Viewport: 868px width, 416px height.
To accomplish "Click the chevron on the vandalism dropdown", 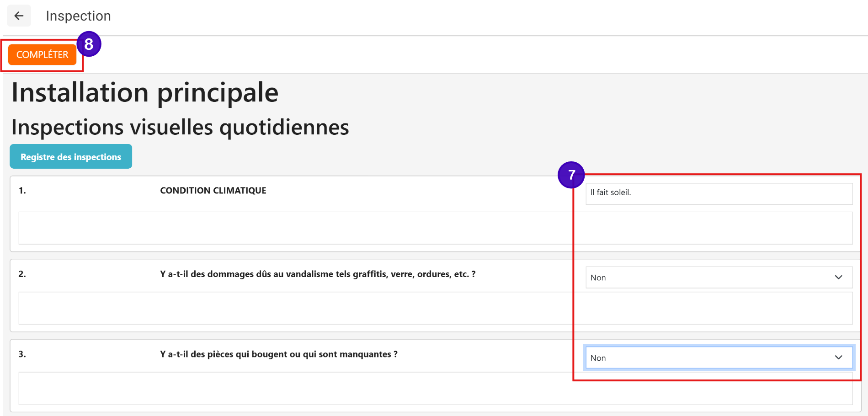I will [838, 277].
